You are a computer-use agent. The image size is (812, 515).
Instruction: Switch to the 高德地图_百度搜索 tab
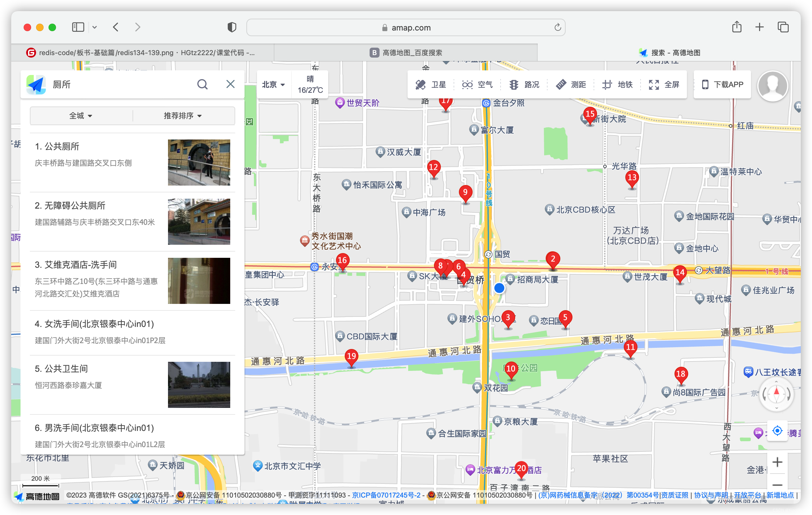coord(406,53)
